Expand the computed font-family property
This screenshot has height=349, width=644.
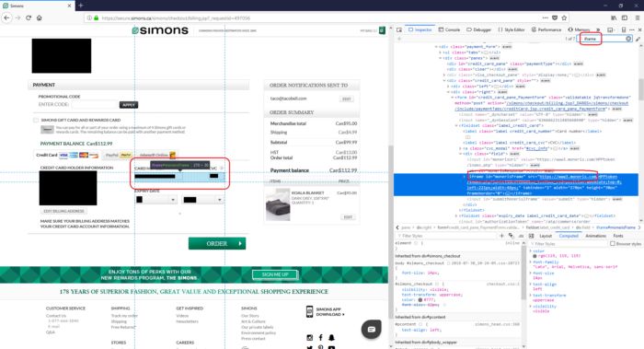[x=530, y=262]
